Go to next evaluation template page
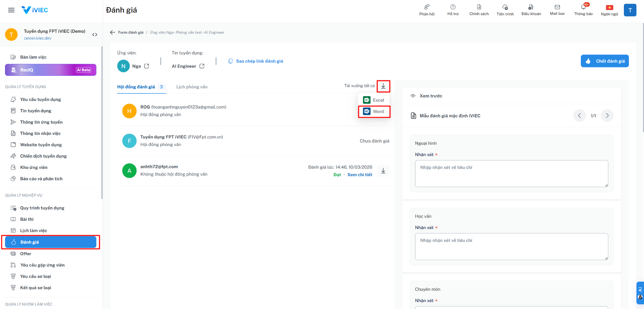 607,115
